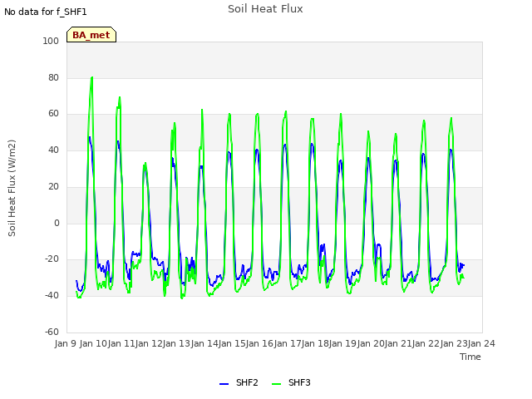
Task: Click the Soil Heat Flux (W/m2) axis label
Action: click(x=12, y=188)
